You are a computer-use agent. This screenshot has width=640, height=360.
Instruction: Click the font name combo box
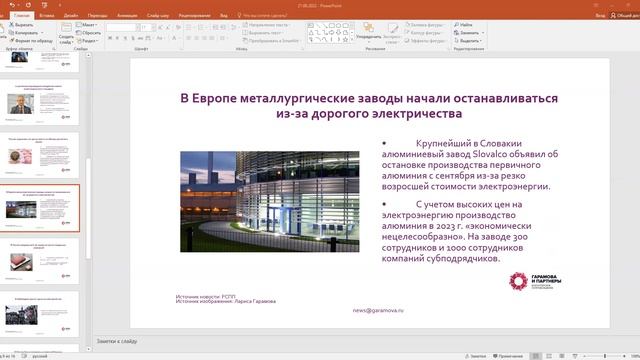(x=122, y=27)
